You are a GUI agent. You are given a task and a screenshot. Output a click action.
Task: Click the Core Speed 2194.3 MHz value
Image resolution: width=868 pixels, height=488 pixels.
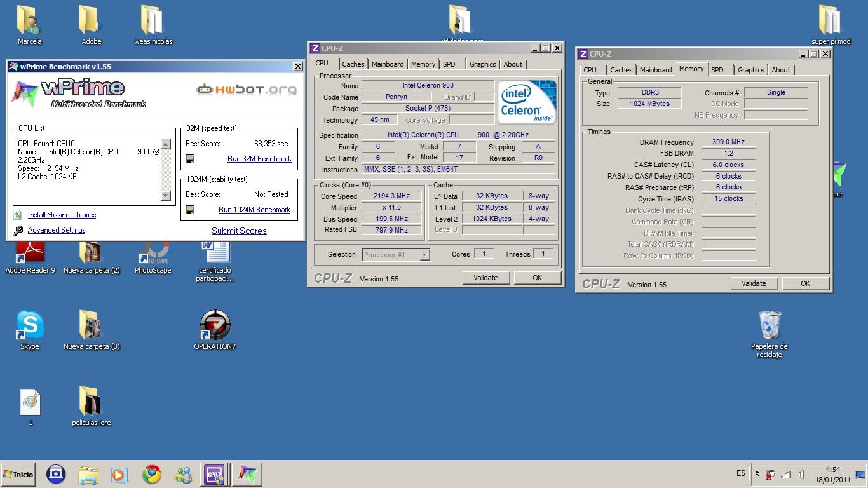pos(391,196)
